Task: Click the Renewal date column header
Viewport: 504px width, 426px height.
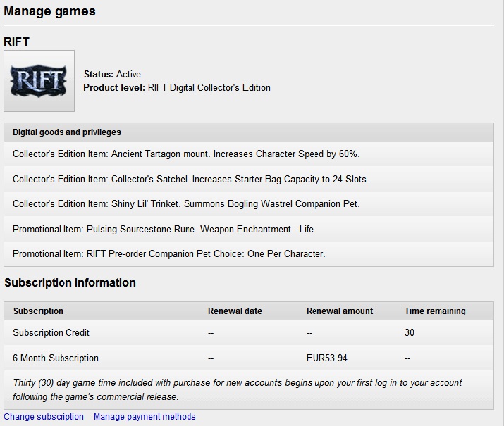Action: pos(235,311)
